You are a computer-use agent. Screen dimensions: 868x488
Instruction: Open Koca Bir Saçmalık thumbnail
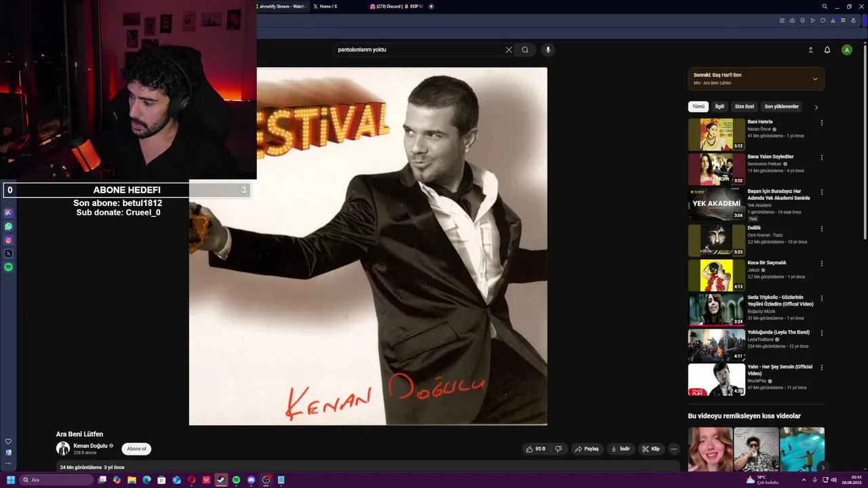click(716, 275)
